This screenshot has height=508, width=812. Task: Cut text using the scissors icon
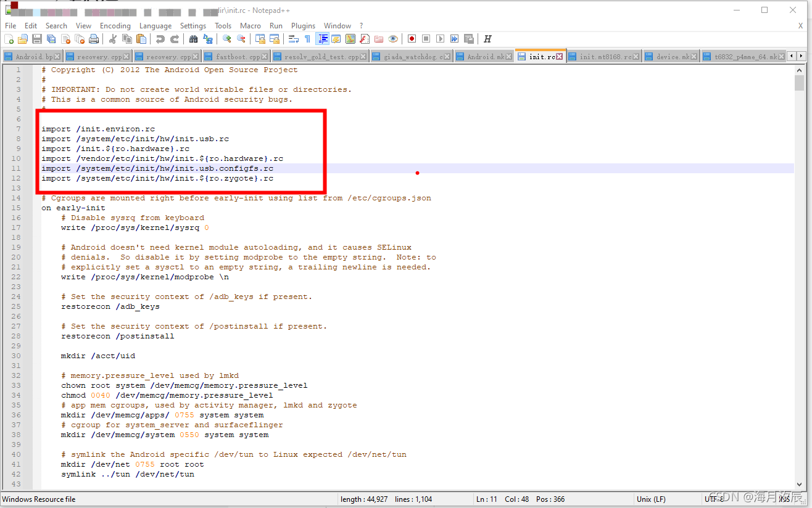point(113,38)
